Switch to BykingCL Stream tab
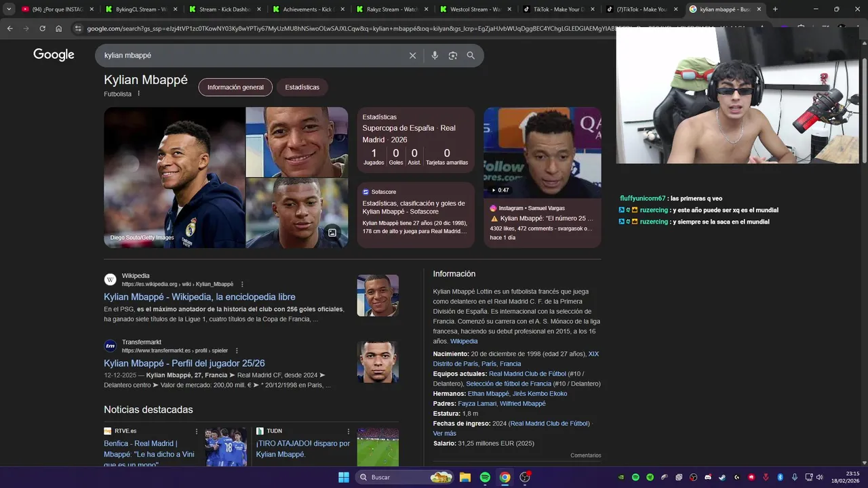 [141, 9]
